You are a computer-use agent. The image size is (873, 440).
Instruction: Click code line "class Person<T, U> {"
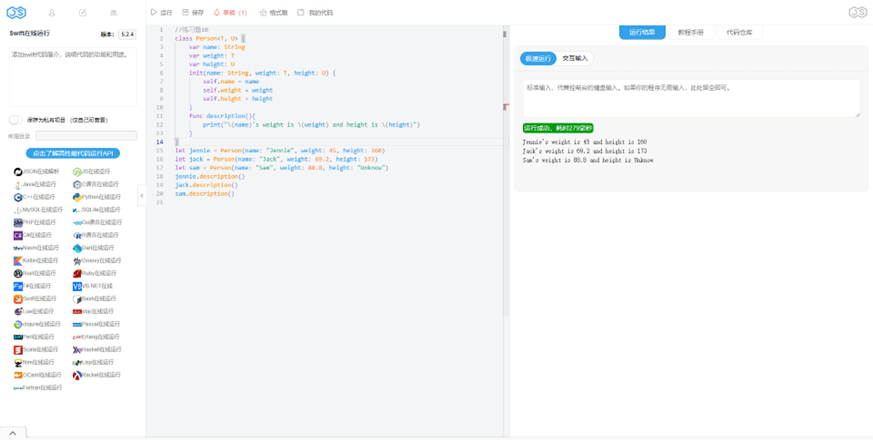pos(210,38)
